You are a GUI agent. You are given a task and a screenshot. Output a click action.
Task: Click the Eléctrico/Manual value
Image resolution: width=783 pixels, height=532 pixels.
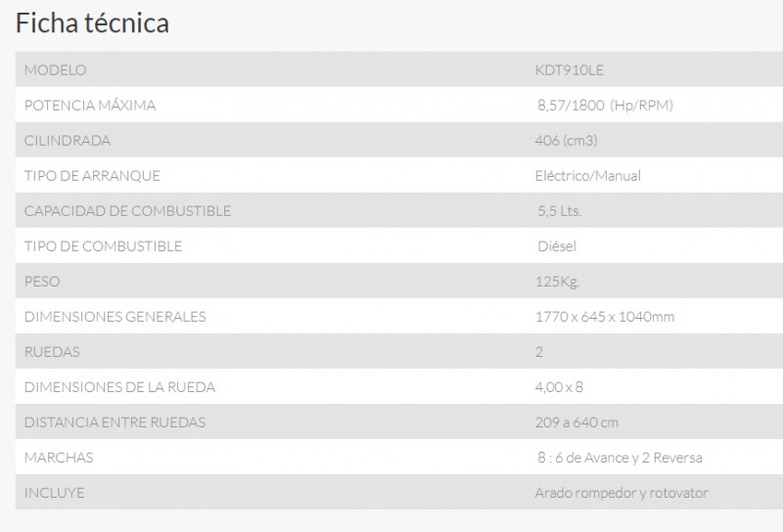click(588, 176)
